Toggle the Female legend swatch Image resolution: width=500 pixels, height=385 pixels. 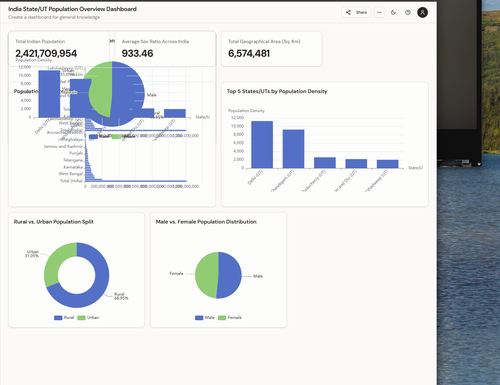pyautogui.click(x=222, y=318)
